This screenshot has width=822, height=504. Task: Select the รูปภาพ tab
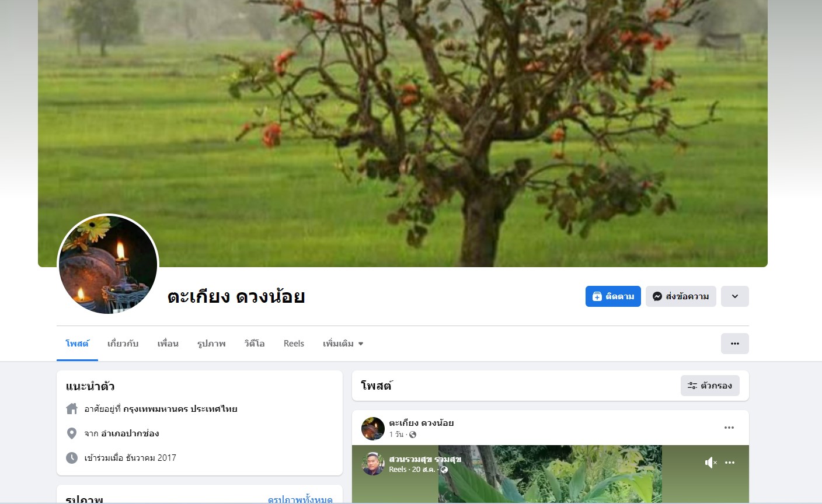[211, 344]
